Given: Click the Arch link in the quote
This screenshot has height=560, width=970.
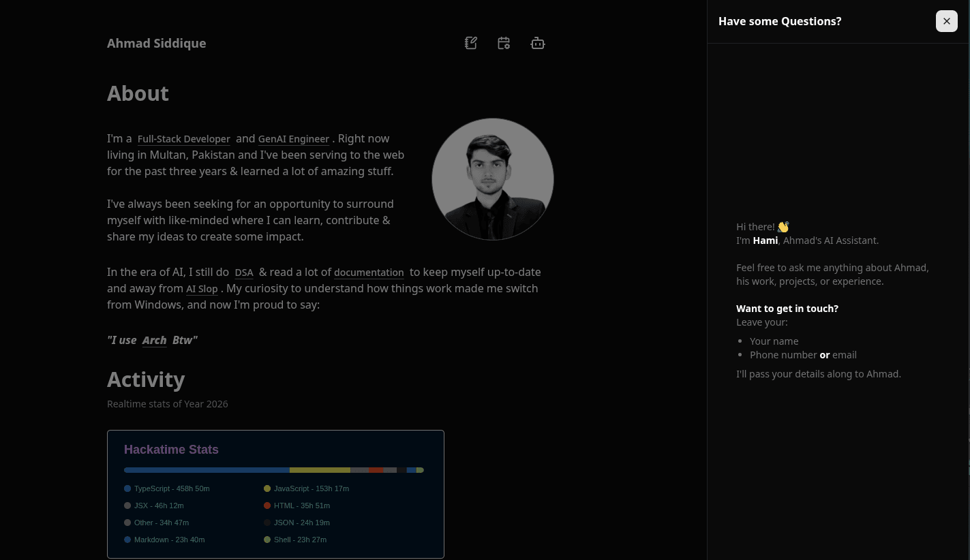Looking at the screenshot, I should click(154, 340).
